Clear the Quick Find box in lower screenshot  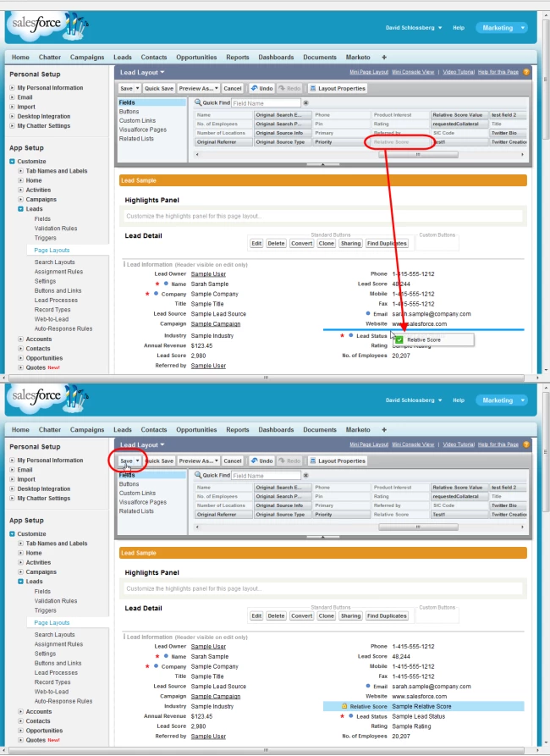[x=305, y=476]
